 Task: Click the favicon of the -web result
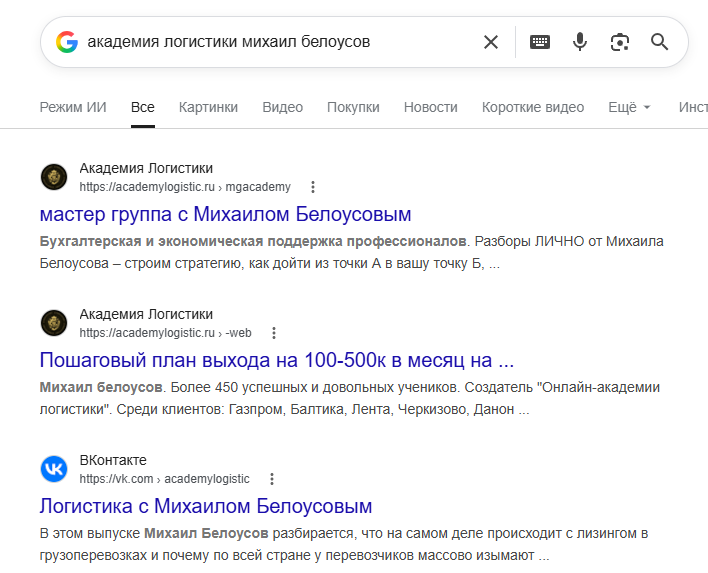pyautogui.click(x=54, y=323)
